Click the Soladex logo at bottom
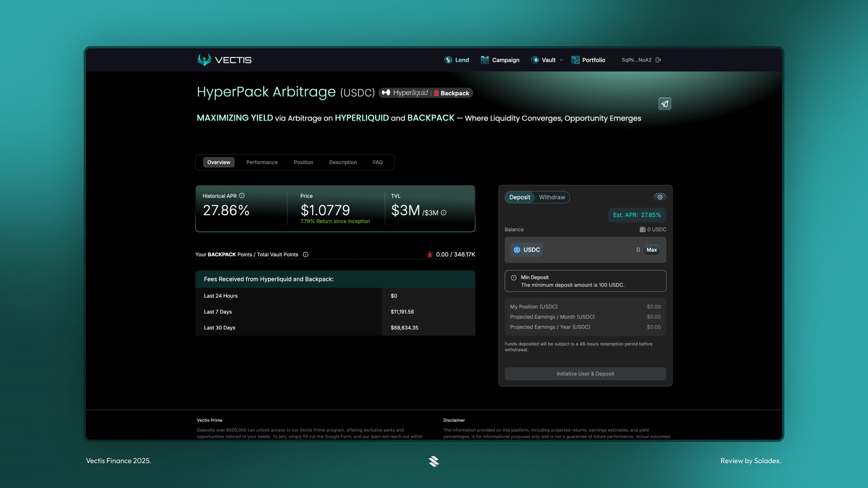 click(x=434, y=461)
